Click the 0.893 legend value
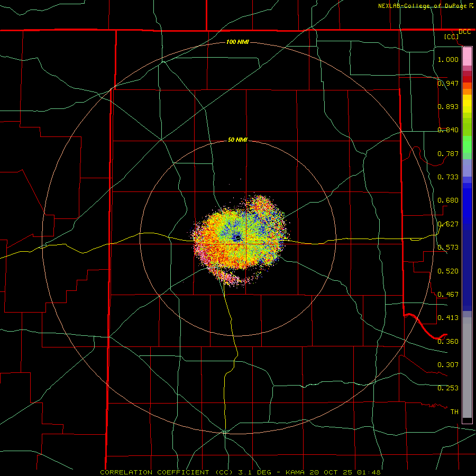 tap(448, 106)
